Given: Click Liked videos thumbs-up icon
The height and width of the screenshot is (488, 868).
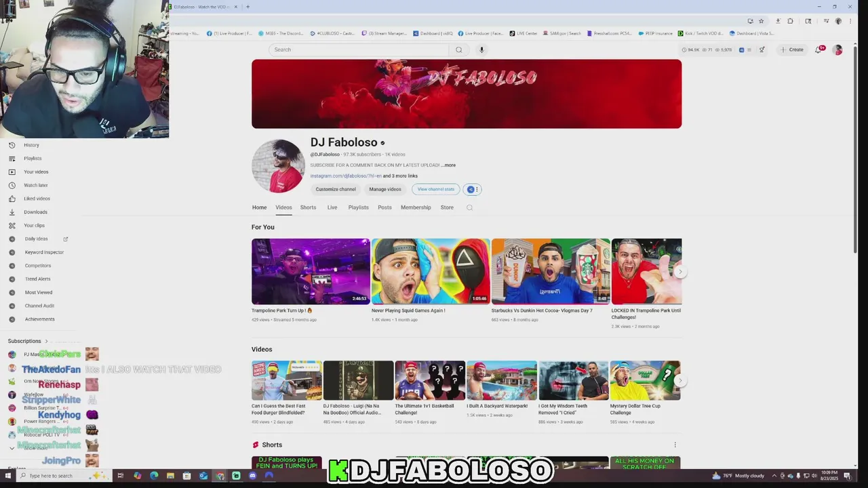Looking at the screenshot, I should pyautogui.click(x=12, y=199).
